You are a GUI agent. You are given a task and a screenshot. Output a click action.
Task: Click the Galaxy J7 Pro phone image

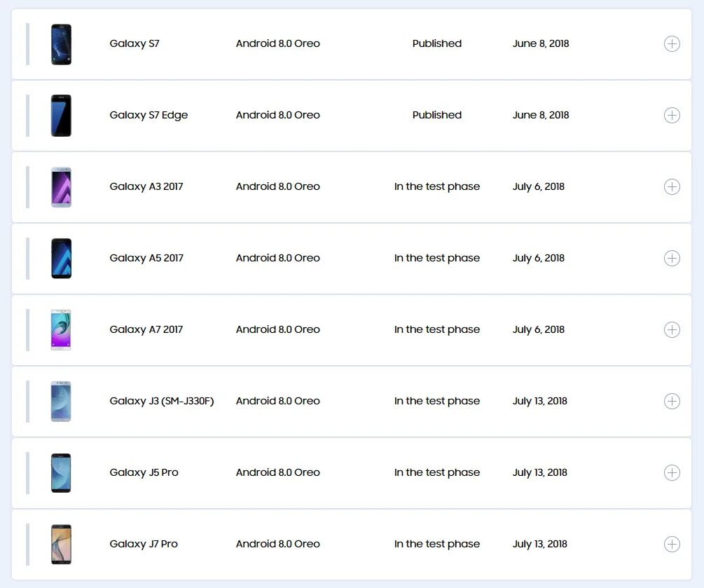(x=61, y=544)
